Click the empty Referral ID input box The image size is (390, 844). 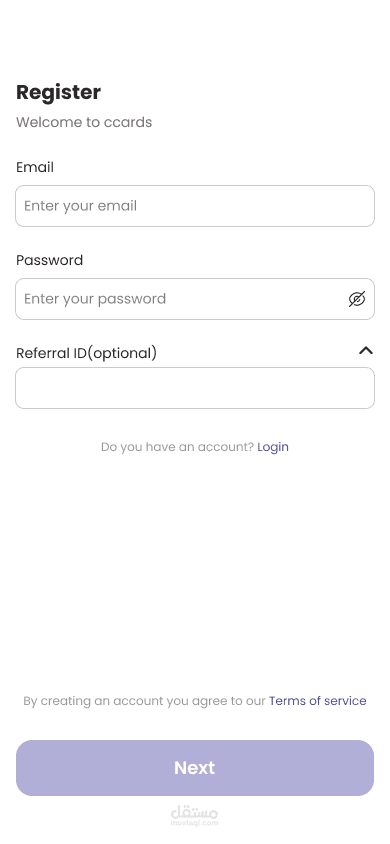[x=195, y=388]
